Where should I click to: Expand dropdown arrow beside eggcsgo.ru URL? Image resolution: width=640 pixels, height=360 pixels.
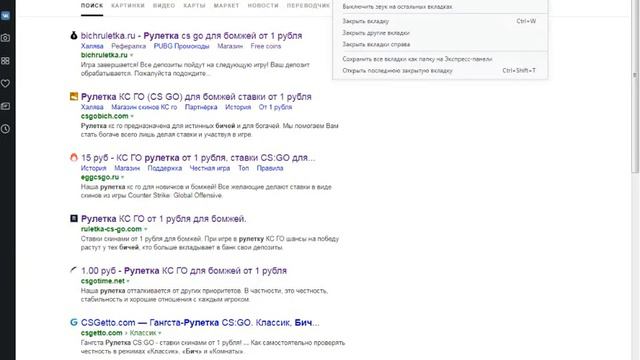click(x=122, y=177)
